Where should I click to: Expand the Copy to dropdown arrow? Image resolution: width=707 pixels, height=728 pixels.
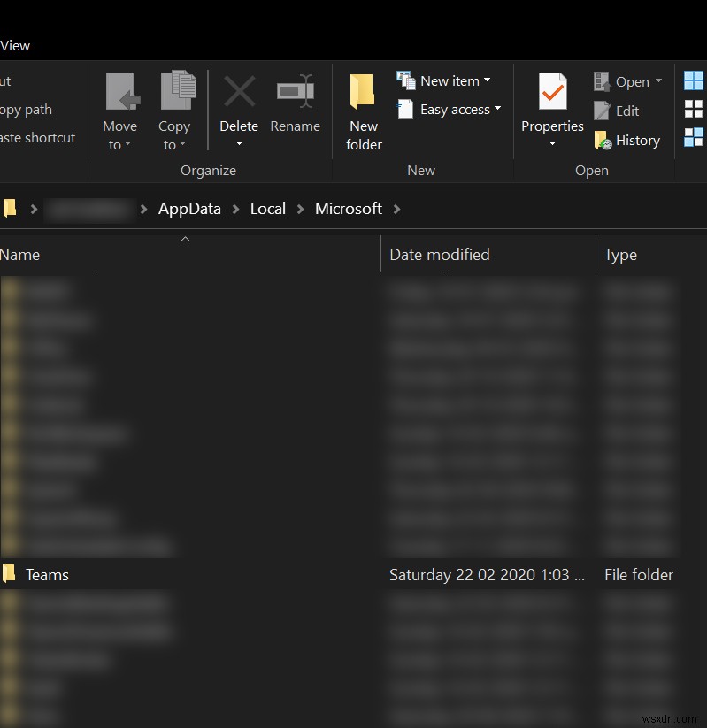pyautogui.click(x=182, y=143)
